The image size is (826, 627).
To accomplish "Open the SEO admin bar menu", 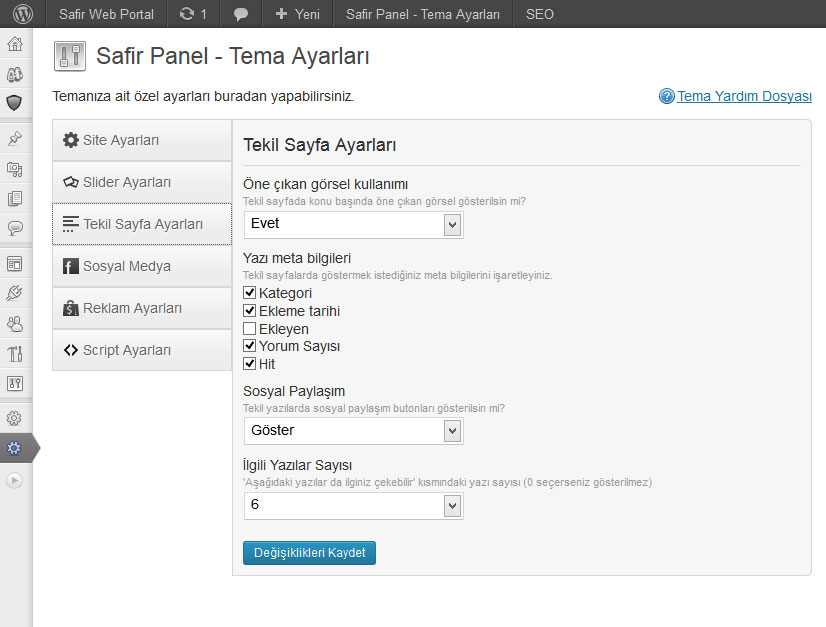I will click(x=539, y=14).
